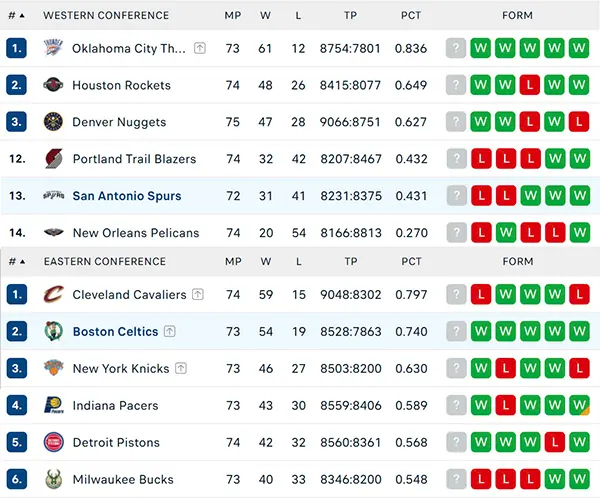The width and height of the screenshot is (600, 500).
Task: Click New Orleans Pelicans' latest green W result
Action: [x=578, y=233]
